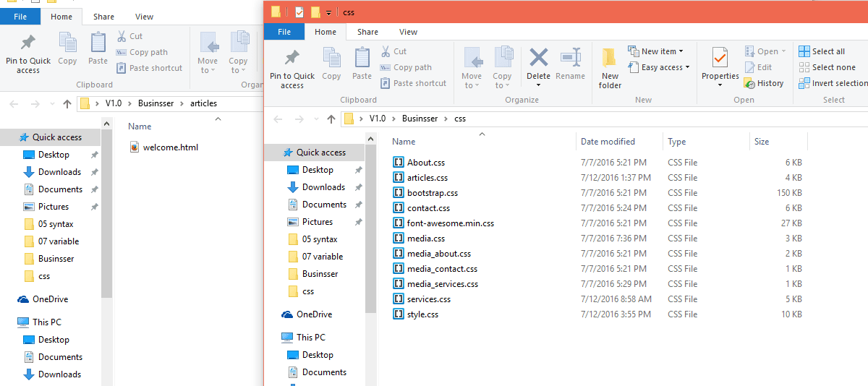Viewport: 868px width, 386px height.
Task: Click Select all in the Select group
Action: (822, 51)
